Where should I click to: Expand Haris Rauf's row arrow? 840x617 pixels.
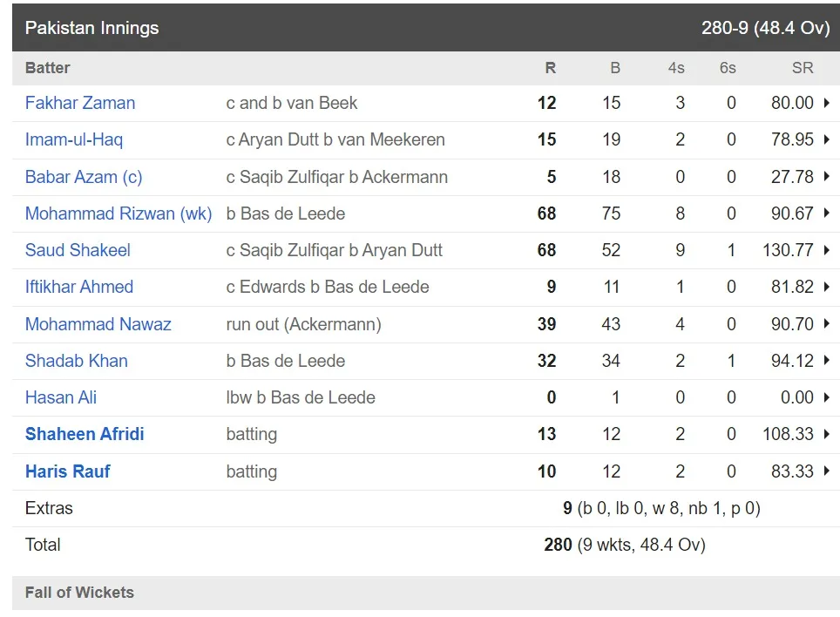click(825, 471)
